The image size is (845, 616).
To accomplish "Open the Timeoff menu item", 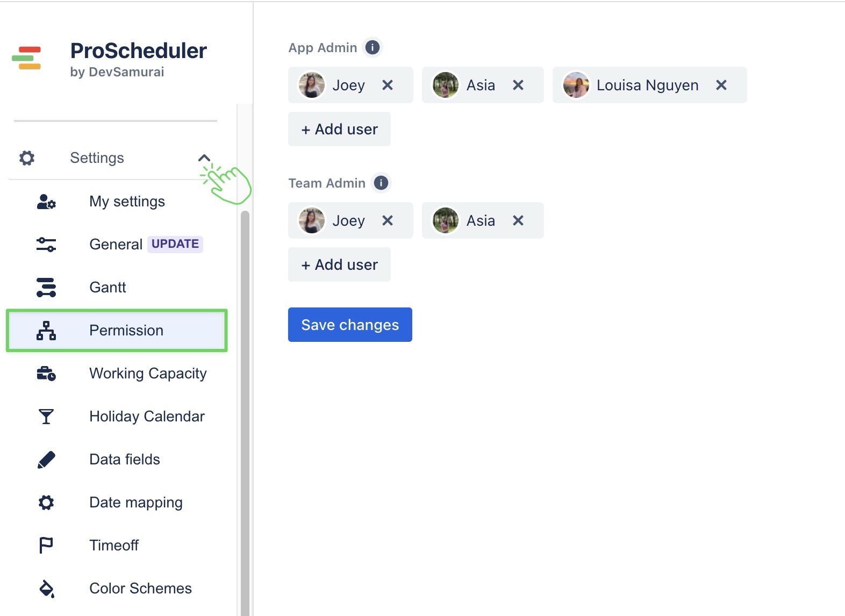I will point(114,546).
